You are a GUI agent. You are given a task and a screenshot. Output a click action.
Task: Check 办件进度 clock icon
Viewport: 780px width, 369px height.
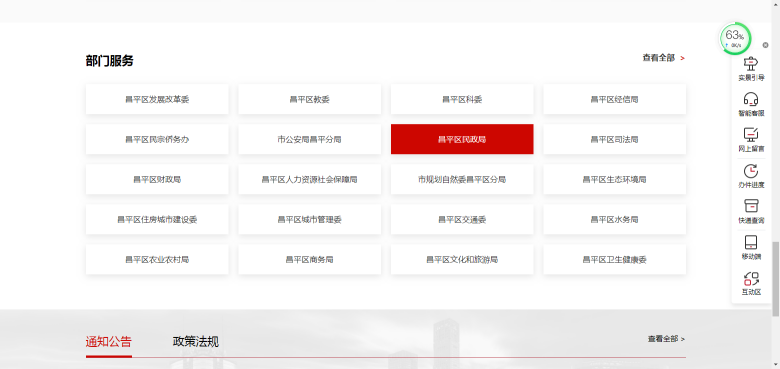click(751, 171)
